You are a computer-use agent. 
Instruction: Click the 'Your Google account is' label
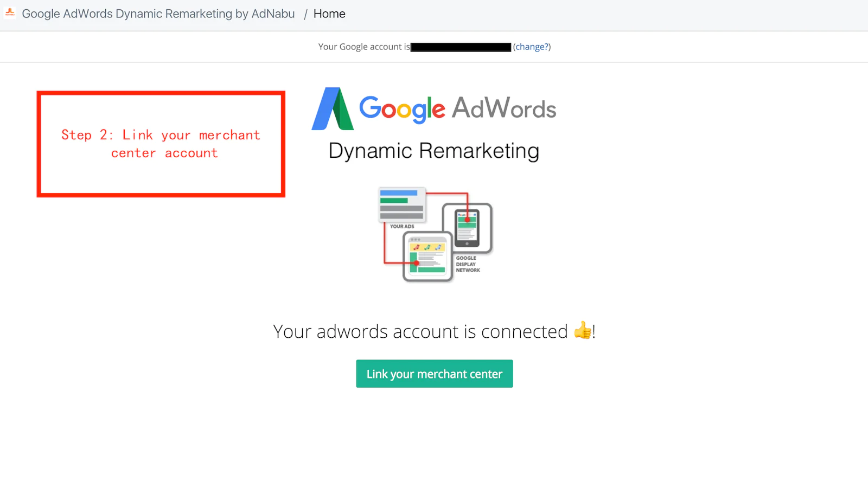[364, 47]
